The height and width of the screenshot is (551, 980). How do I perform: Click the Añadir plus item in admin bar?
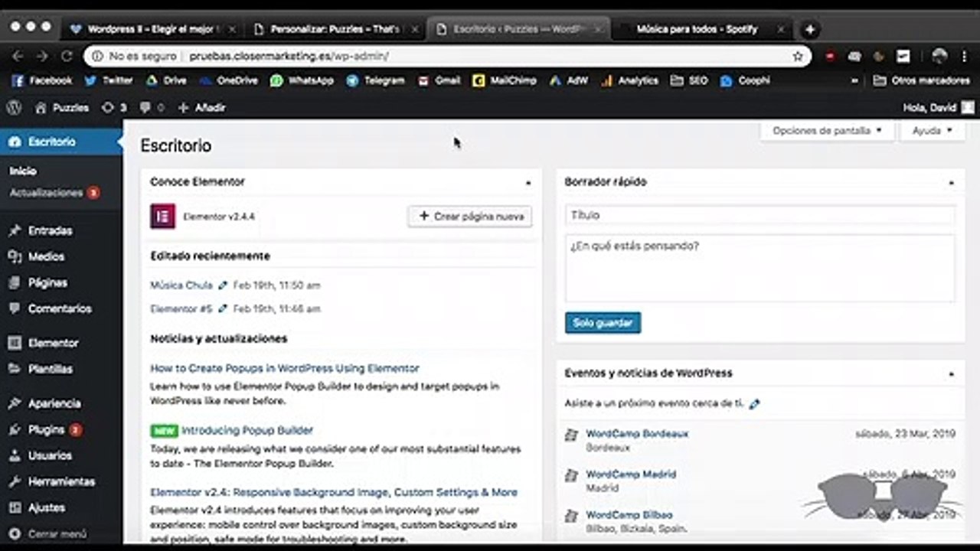click(201, 108)
